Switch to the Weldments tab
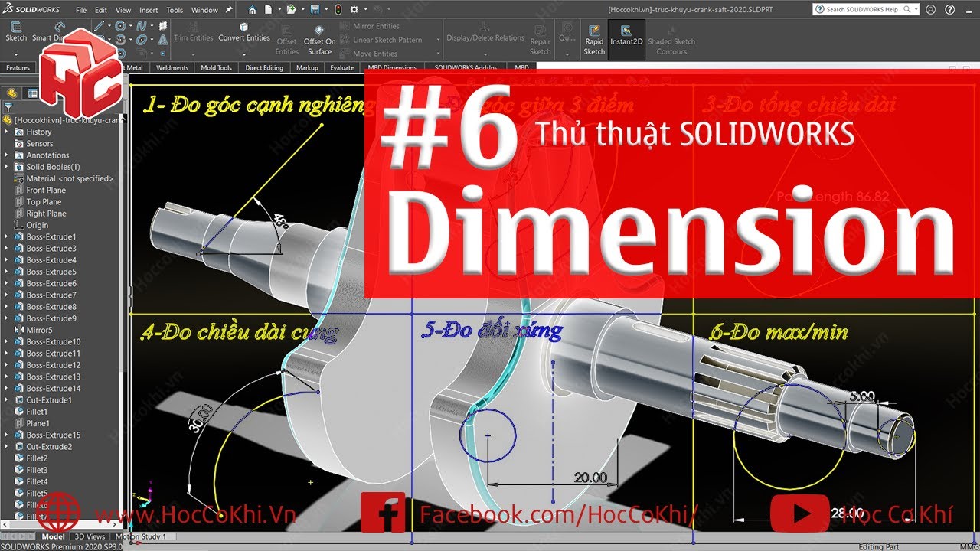Screen dimensions: 980x551 click(x=172, y=67)
